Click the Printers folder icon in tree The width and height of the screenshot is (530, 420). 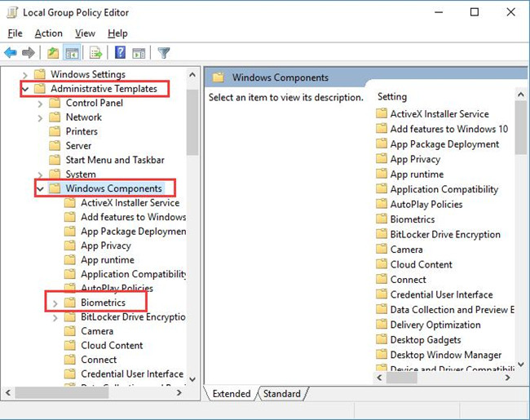[55, 131]
